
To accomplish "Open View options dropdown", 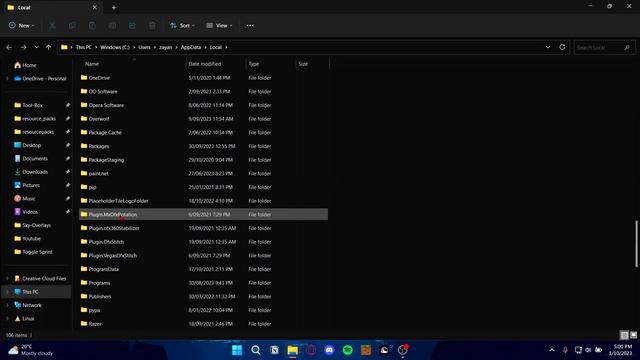I will tap(219, 26).
